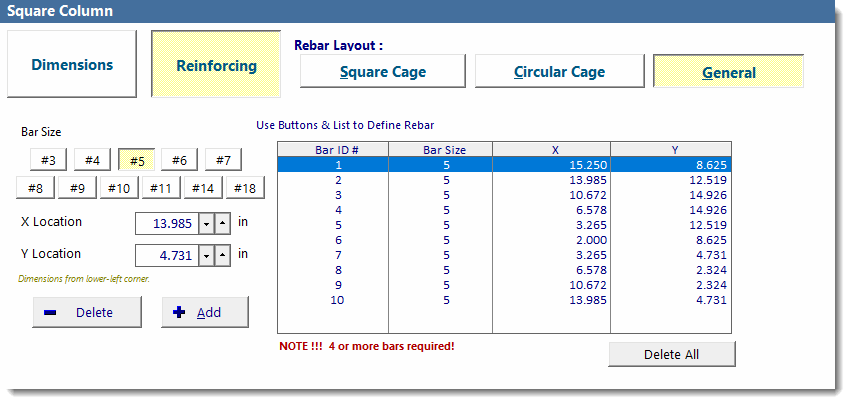Choose Square Cage rebar layout
This screenshot has height=404, width=850.
383,72
